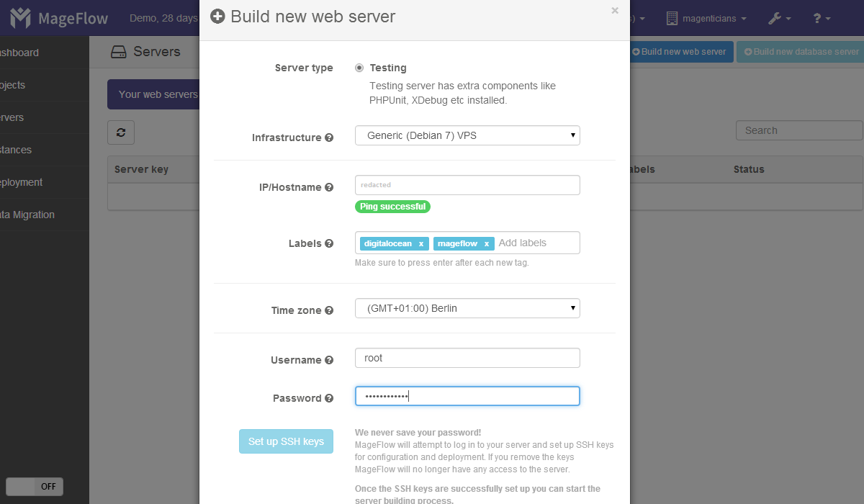Click the MageFlow logo icon
Screen dimensions: 864x504
(21, 18)
